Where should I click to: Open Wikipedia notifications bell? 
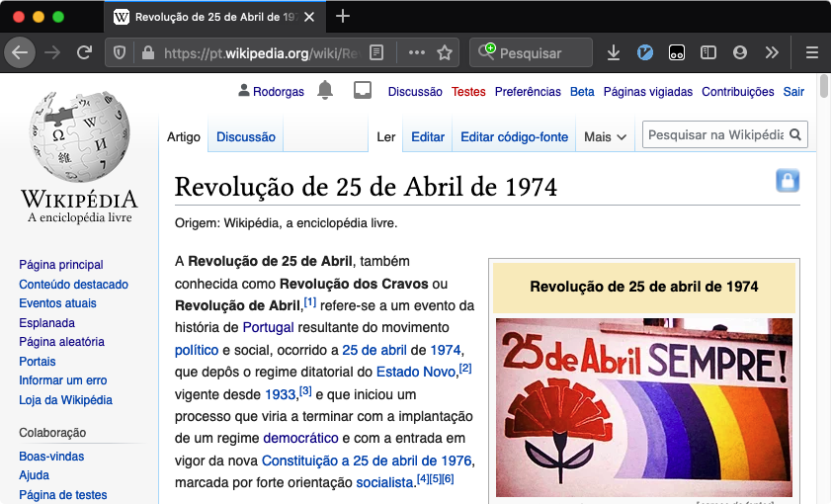coord(325,91)
